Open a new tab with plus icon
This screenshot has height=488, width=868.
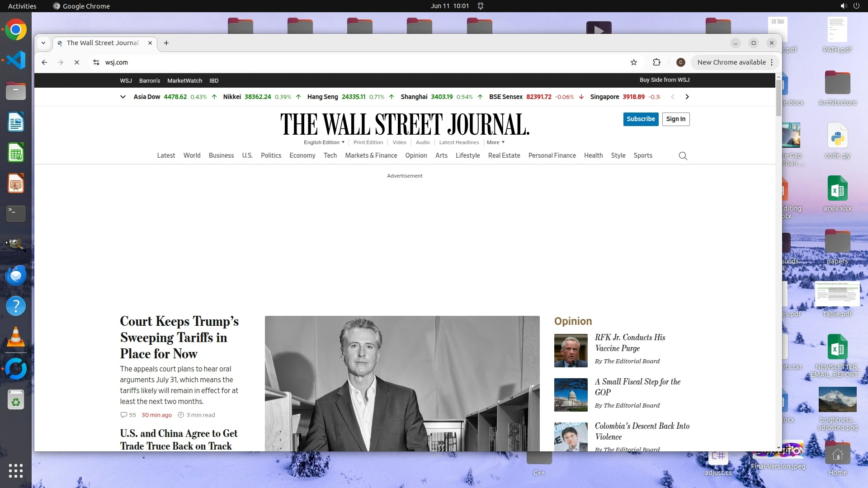166,43
